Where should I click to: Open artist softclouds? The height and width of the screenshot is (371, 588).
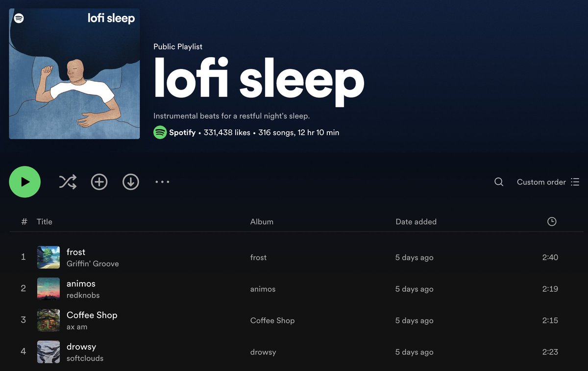tap(85, 358)
